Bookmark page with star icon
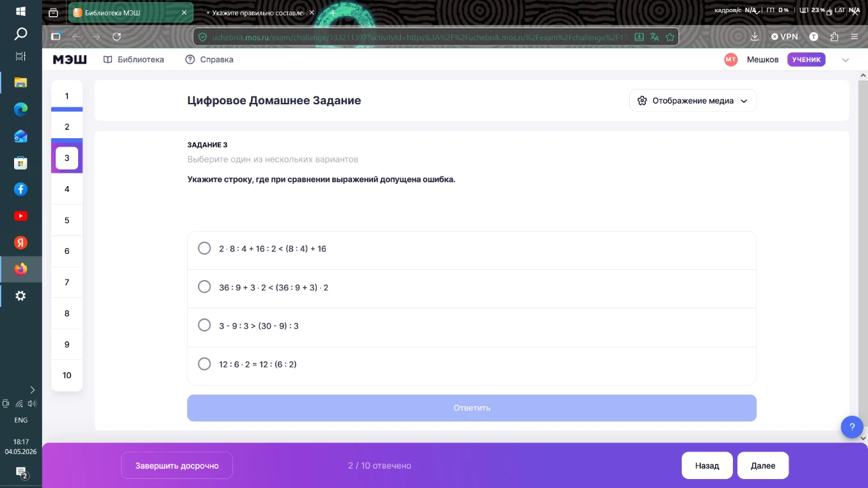 pyautogui.click(x=670, y=37)
